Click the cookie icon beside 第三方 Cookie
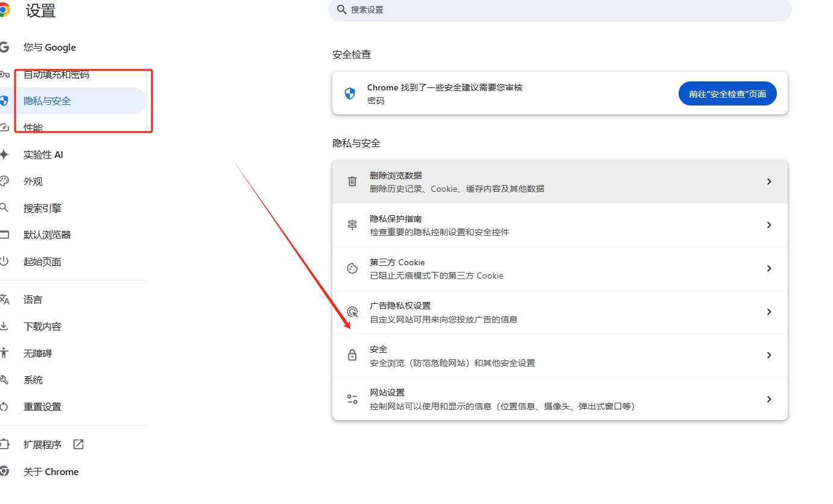Viewport: 833px width, 504px height. point(352,268)
